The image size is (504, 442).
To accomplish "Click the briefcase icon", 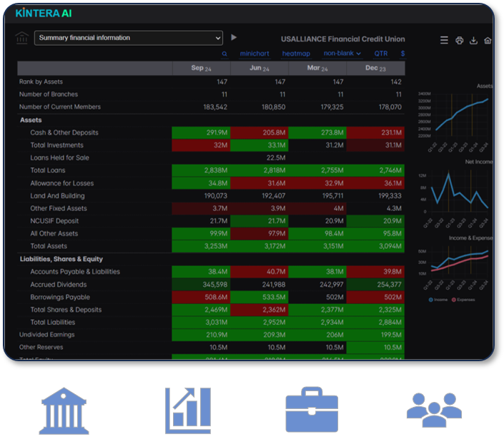I will click(312, 409).
